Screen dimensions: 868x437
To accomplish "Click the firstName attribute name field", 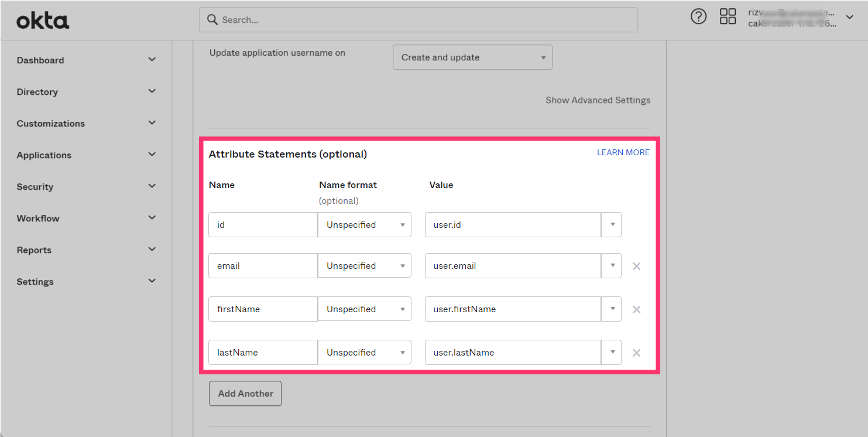I will tap(263, 309).
